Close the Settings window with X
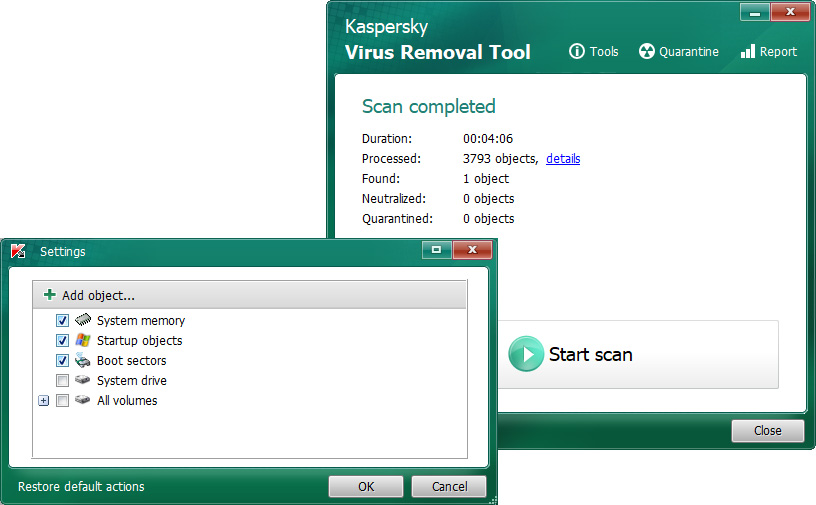This screenshot has width=816, height=505. (472, 249)
